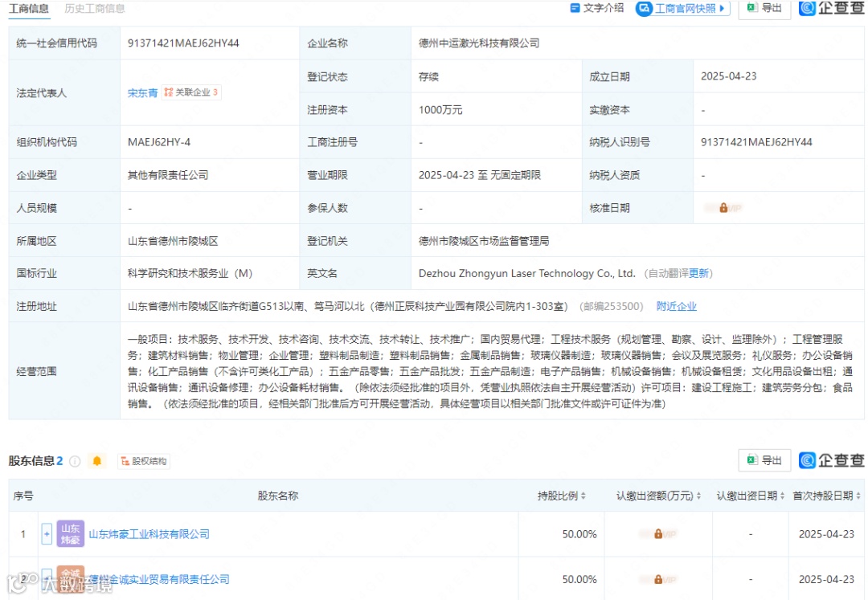Click registered capital 1000万元
Image resolution: width=868 pixels, height=600 pixels.
[x=440, y=109]
